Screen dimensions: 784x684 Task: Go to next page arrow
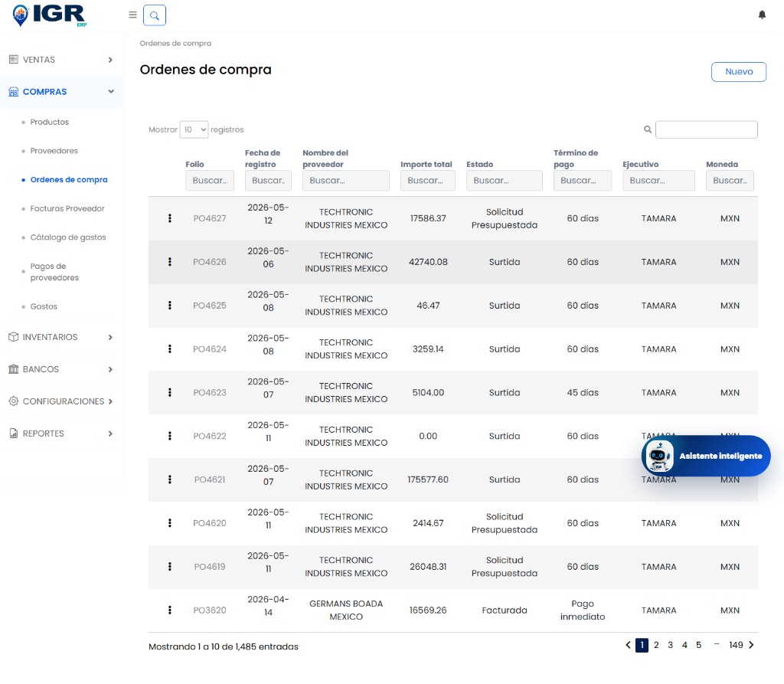pos(751,645)
